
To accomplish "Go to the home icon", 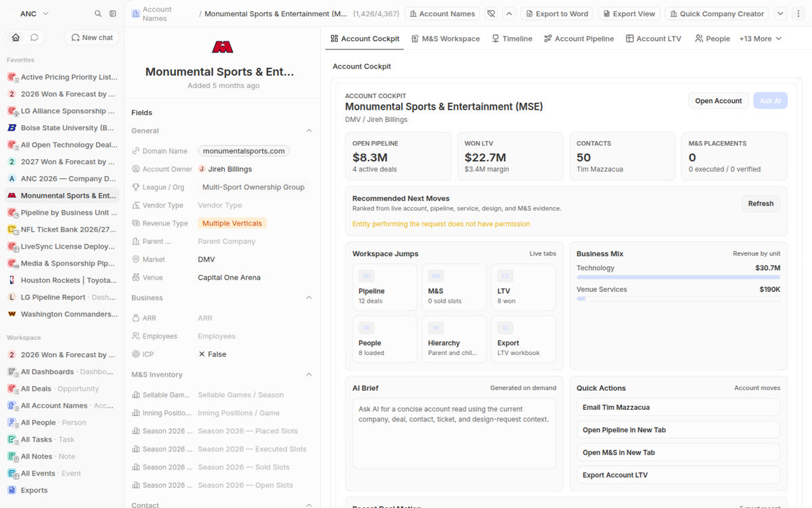I will point(16,37).
